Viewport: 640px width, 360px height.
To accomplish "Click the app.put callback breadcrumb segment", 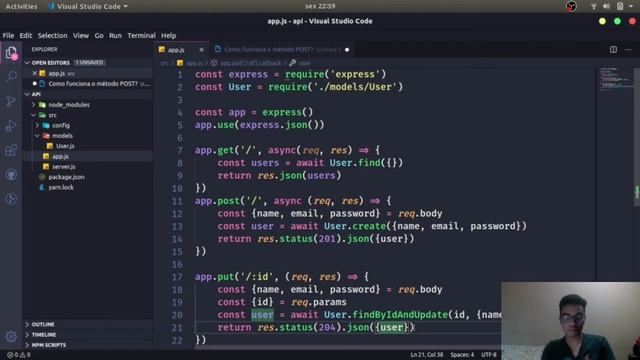I will click(x=247, y=63).
